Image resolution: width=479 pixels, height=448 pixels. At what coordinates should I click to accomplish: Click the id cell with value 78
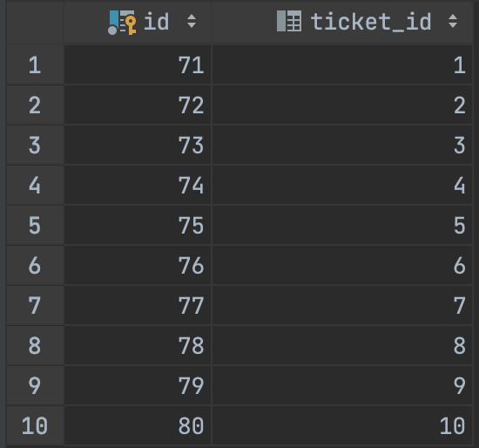point(138,345)
